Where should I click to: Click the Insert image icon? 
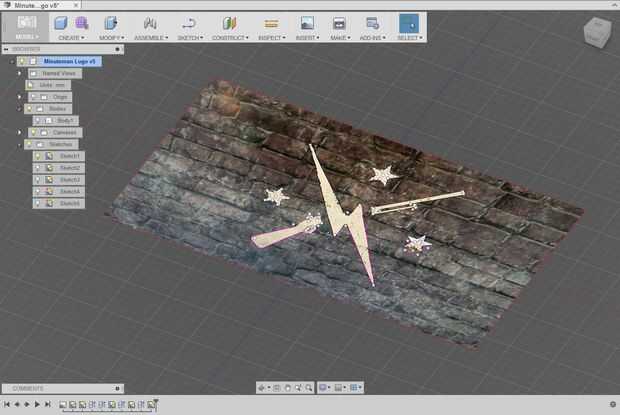[307, 23]
